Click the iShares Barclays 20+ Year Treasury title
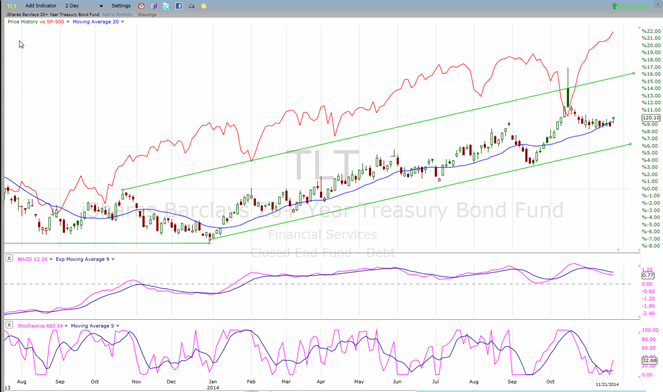Screen dimensions: 663x392 tap(53, 15)
